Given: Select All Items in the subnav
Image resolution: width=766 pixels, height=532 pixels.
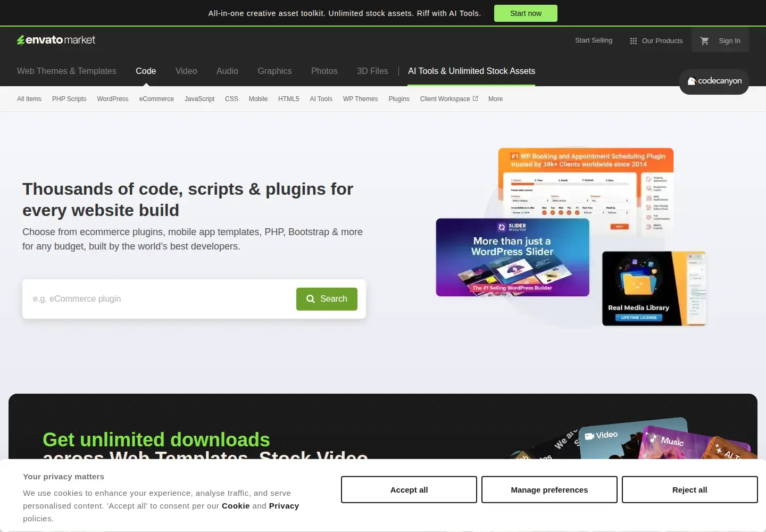Looking at the screenshot, I should (29, 99).
